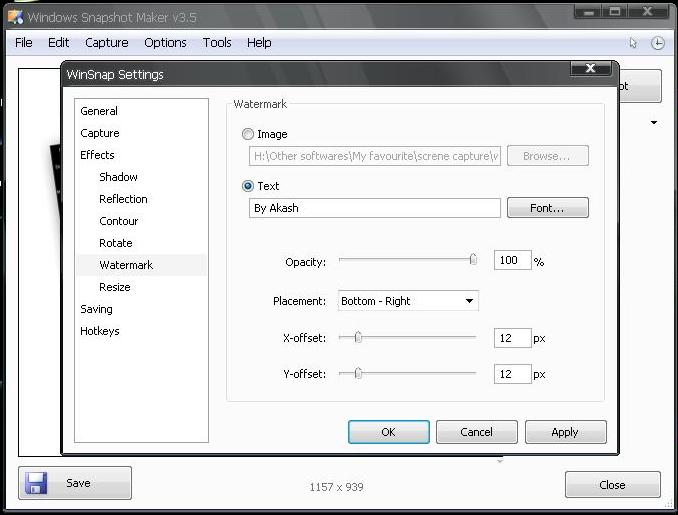Image resolution: width=678 pixels, height=515 pixels.
Task: Click the cursor pointer icon in the main toolbar
Action: coord(633,43)
